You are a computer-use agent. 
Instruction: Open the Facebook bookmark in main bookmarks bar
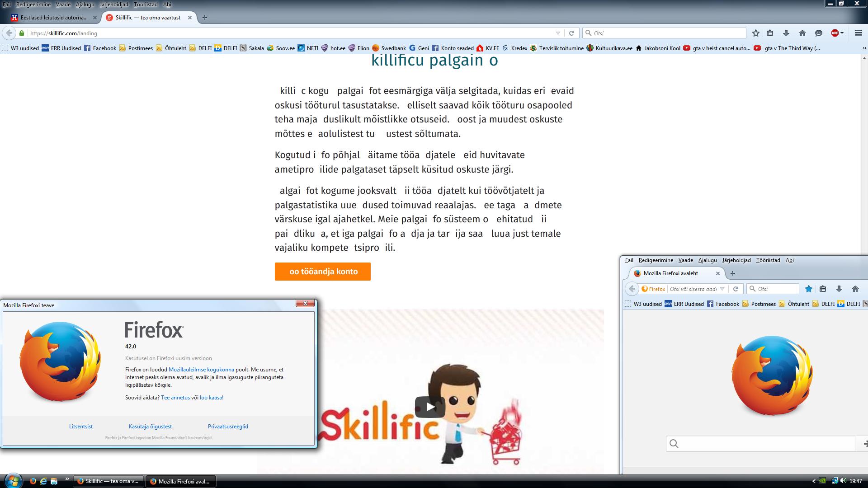click(x=100, y=48)
